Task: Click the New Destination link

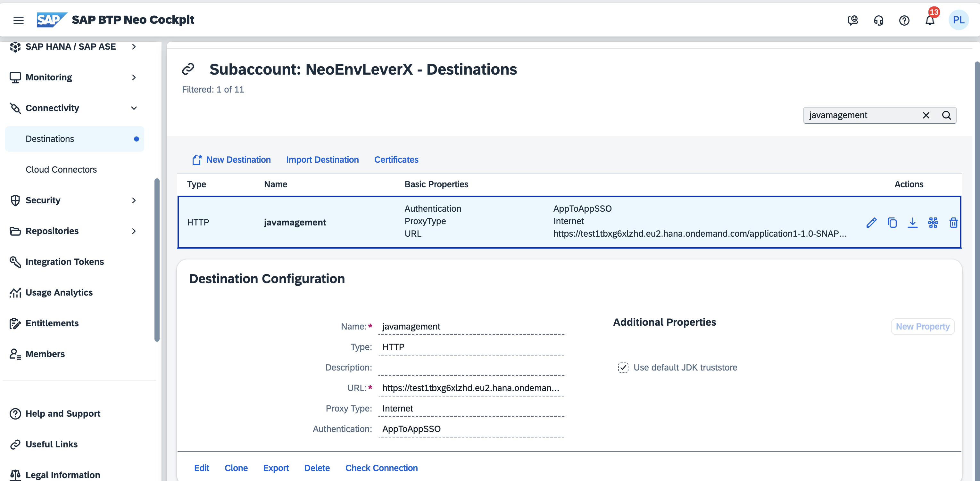Action: point(238,160)
